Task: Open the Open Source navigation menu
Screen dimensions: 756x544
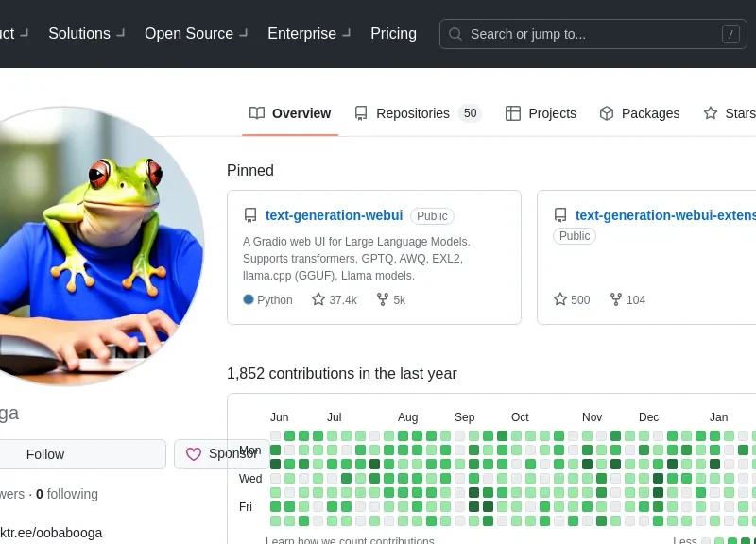Action: click(x=197, y=33)
